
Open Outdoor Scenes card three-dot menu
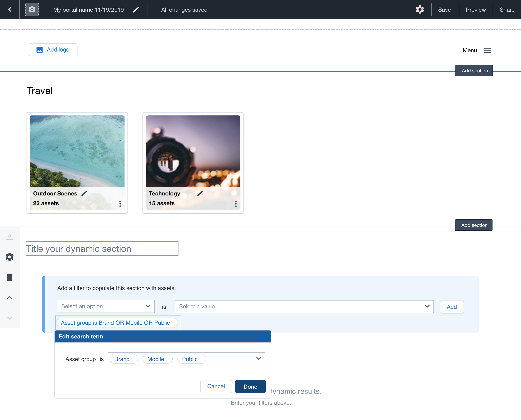tap(120, 204)
